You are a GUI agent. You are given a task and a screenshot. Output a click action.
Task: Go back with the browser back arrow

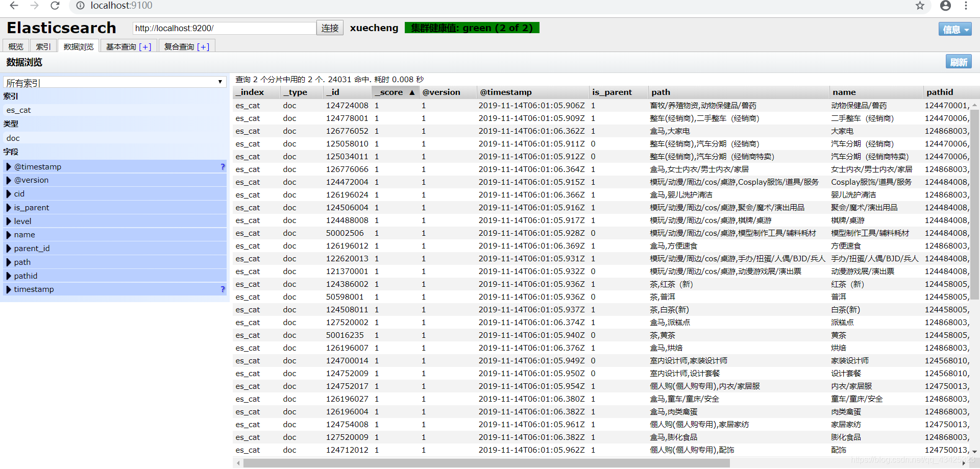point(14,6)
